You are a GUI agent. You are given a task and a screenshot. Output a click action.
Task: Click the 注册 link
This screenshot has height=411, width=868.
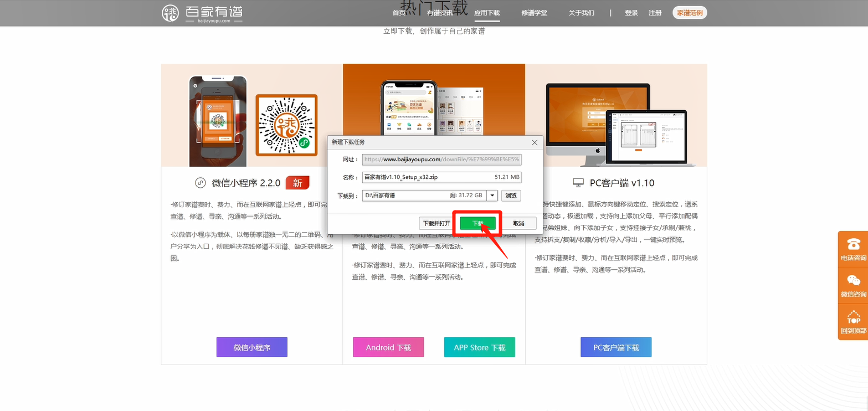point(655,13)
